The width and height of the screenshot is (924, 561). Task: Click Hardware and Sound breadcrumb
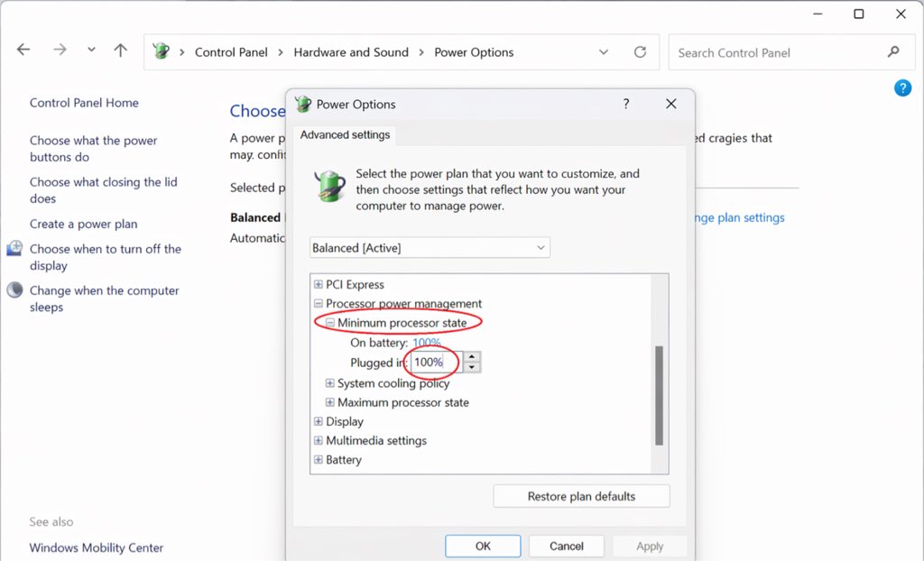coord(351,51)
